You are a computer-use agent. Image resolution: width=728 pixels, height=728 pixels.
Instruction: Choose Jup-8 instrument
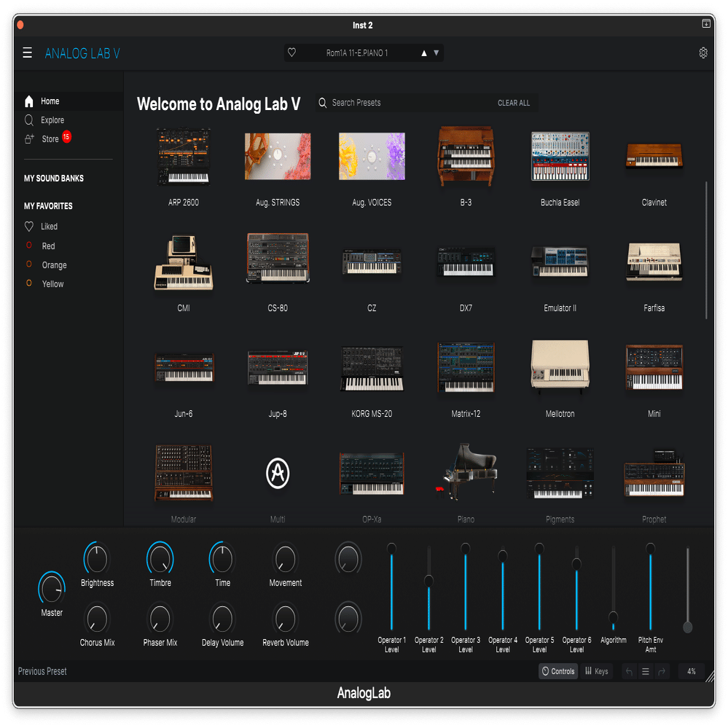click(278, 368)
